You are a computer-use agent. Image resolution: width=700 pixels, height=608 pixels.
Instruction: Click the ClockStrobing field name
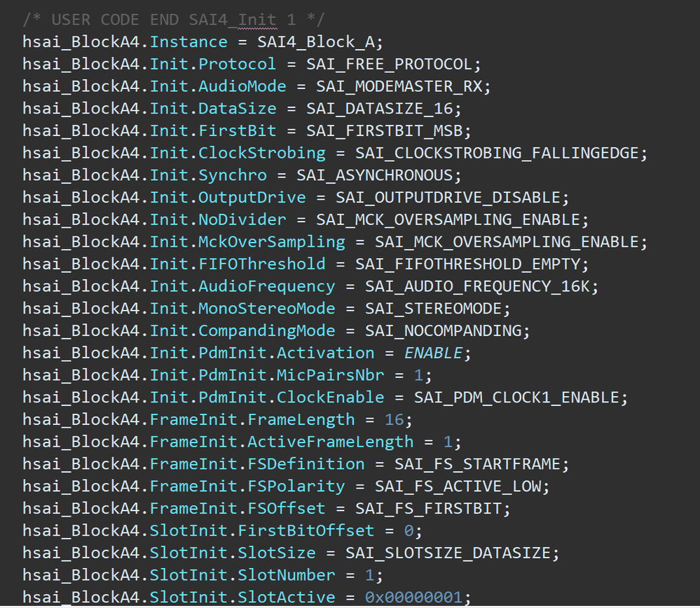coord(262,153)
